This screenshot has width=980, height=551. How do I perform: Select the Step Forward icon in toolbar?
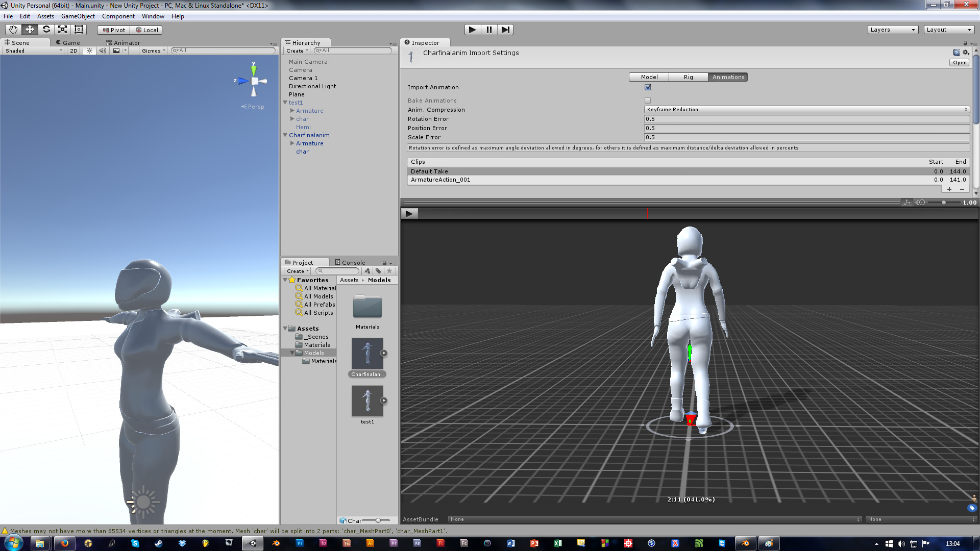coord(505,30)
